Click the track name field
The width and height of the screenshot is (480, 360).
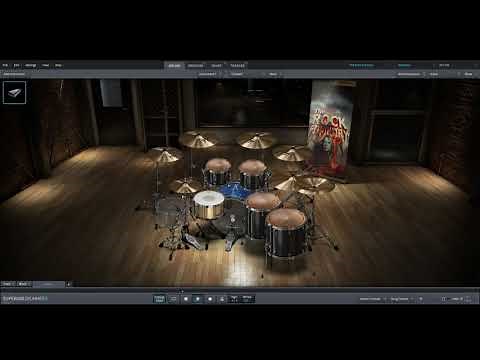point(49,284)
